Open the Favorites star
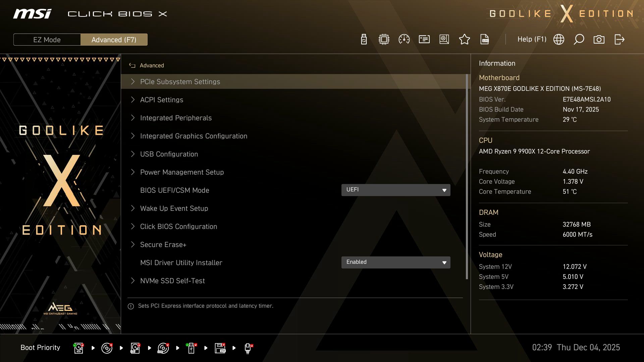Image resolution: width=644 pixels, height=362 pixels. pos(465,39)
